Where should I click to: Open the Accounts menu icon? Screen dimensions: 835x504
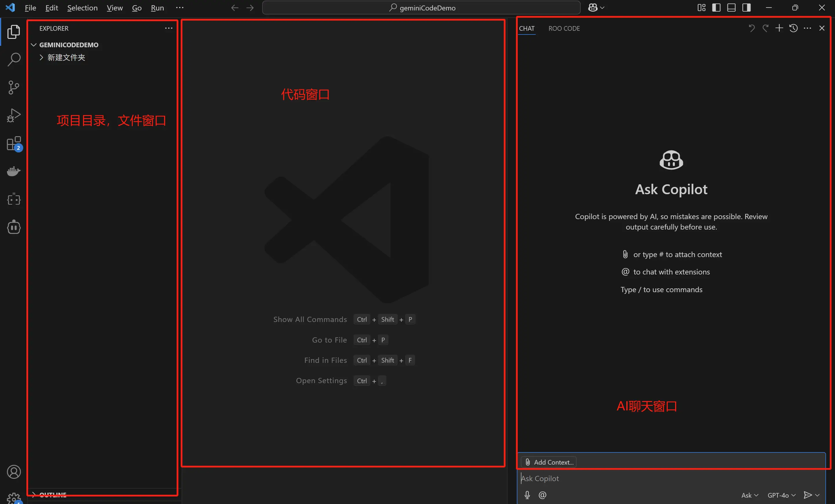tap(14, 472)
